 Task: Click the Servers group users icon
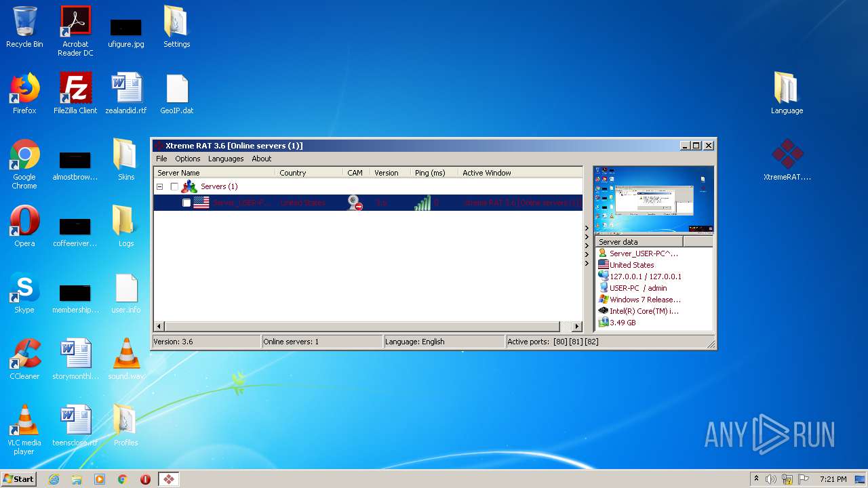pos(189,186)
